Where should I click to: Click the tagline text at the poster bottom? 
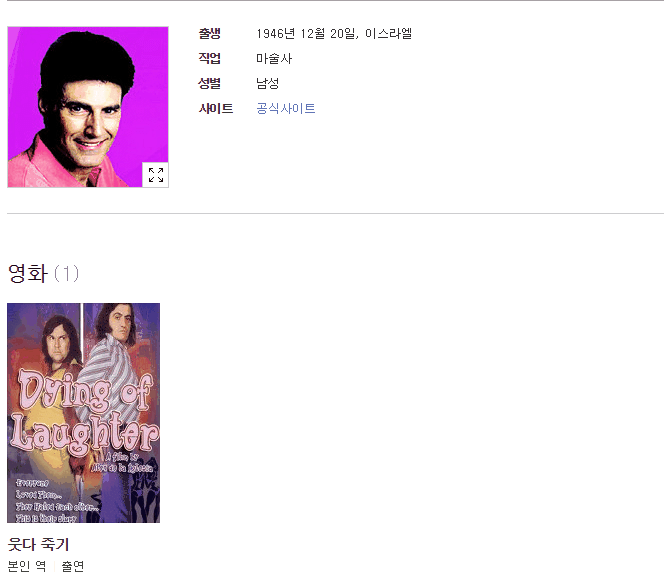point(57,501)
